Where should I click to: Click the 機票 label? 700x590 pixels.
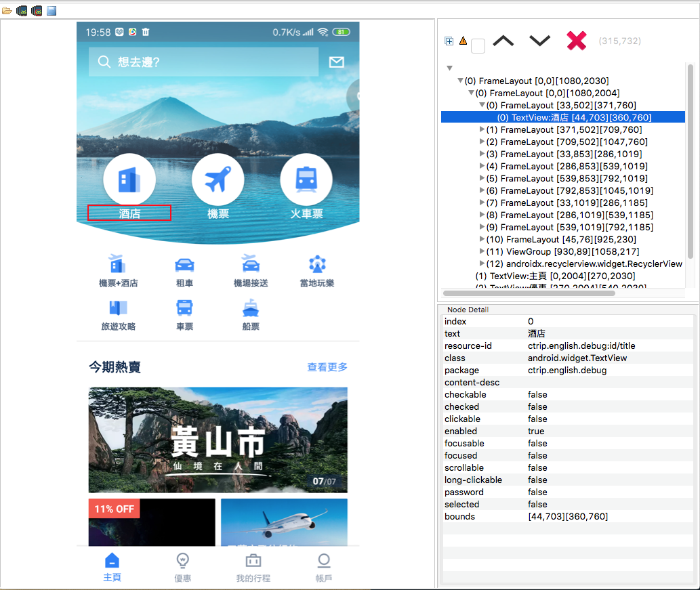click(218, 214)
